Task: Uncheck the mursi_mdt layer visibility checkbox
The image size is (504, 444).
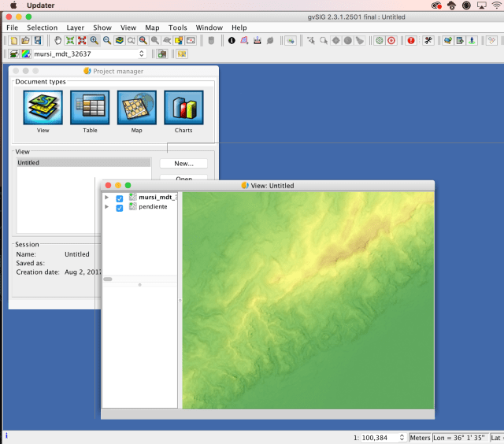Action: (120, 198)
